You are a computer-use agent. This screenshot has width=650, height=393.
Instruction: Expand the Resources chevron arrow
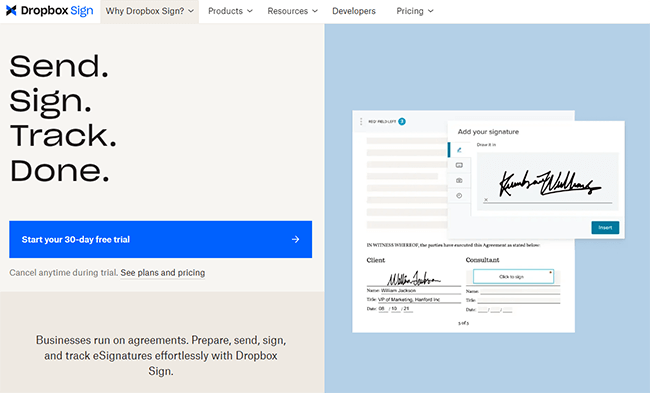(x=315, y=11)
